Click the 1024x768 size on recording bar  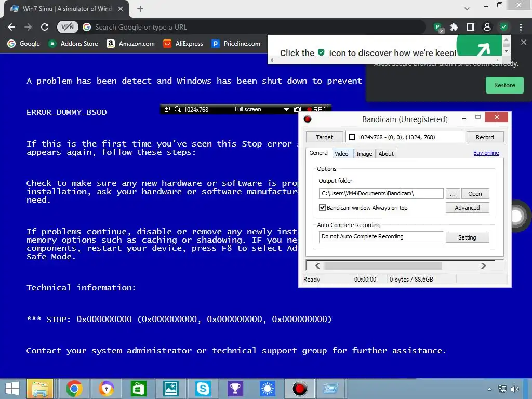click(196, 109)
